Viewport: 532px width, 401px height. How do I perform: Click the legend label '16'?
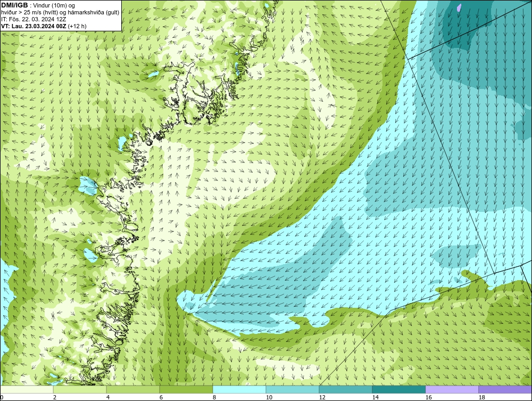point(428,398)
